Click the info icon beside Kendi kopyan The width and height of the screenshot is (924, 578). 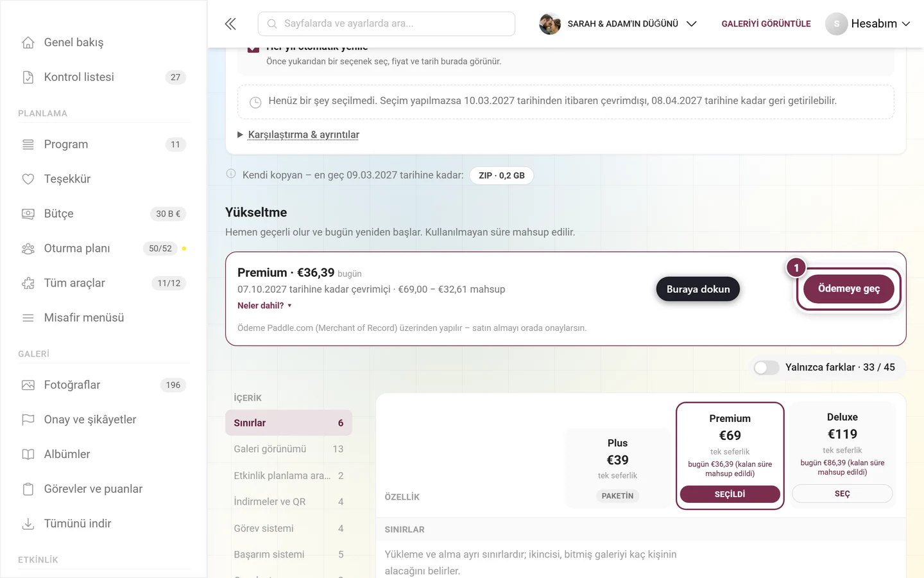tap(231, 174)
